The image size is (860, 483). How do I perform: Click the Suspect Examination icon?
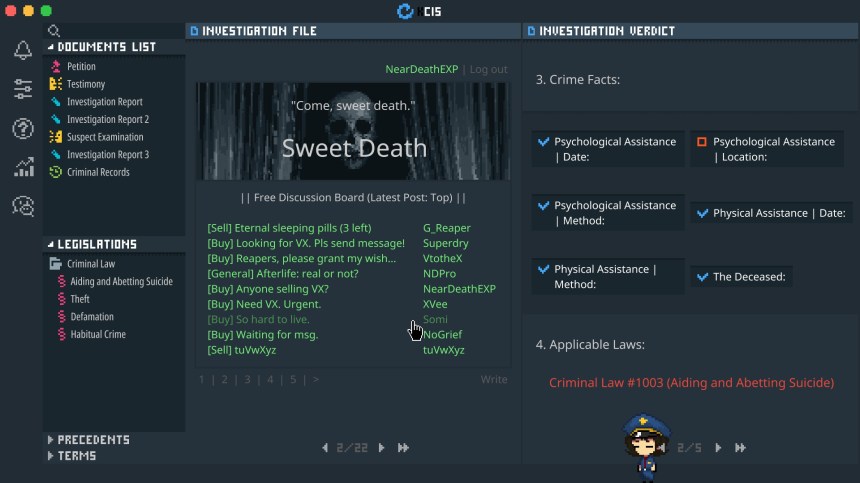pos(55,137)
